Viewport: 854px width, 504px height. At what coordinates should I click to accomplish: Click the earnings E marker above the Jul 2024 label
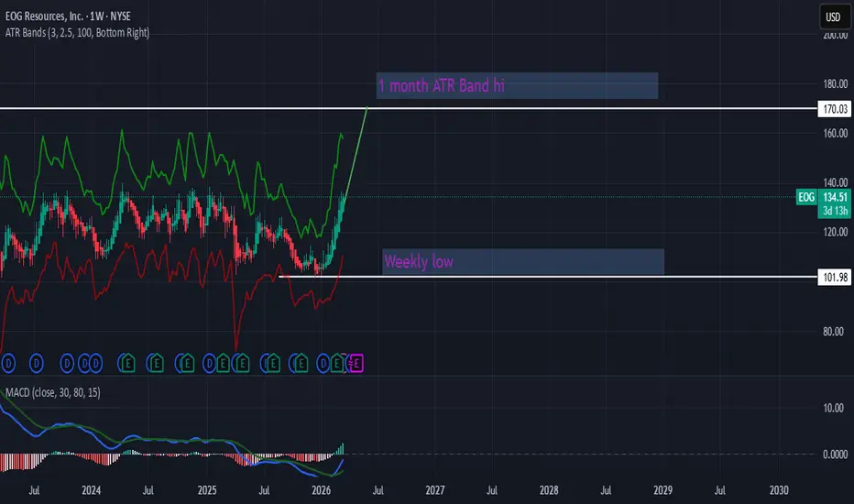pyautogui.click(x=157, y=364)
